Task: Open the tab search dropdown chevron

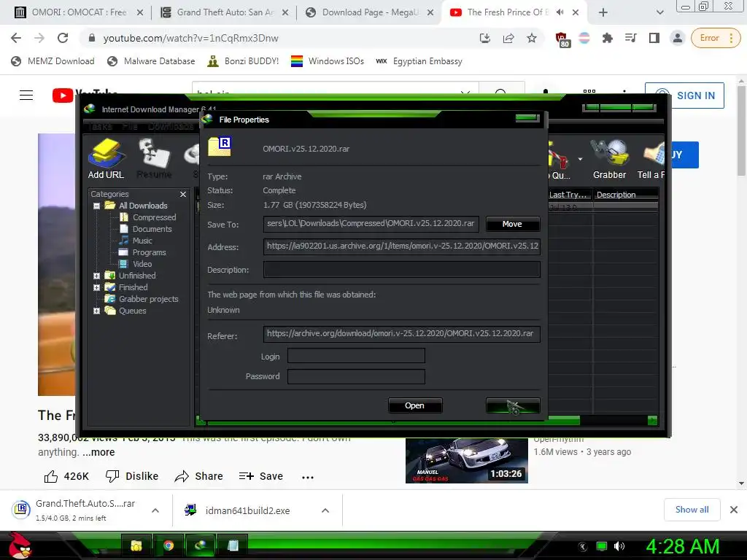Action: pos(659,12)
